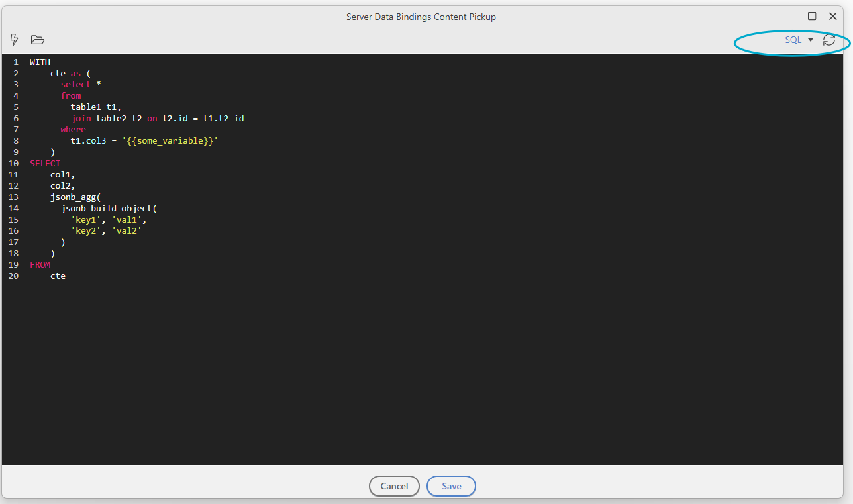Open the SQL language dropdown
Viewport: 853px width, 504px height.
pyautogui.click(x=799, y=40)
